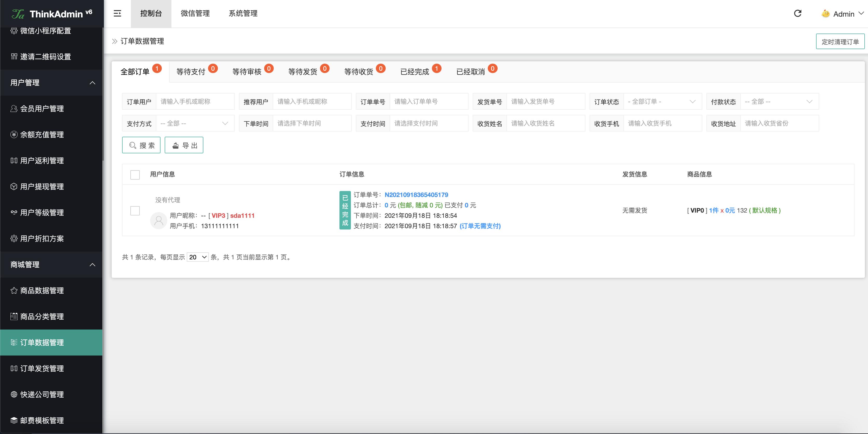Click the page refresh icon

coord(797,14)
